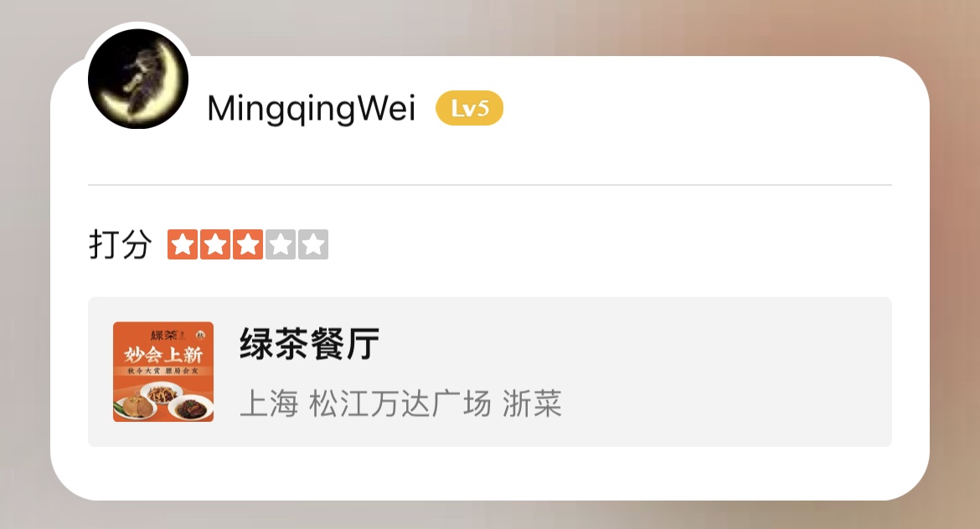Set rating to five stars
The width and height of the screenshot is (980, 529).
[x=313, y=244]
